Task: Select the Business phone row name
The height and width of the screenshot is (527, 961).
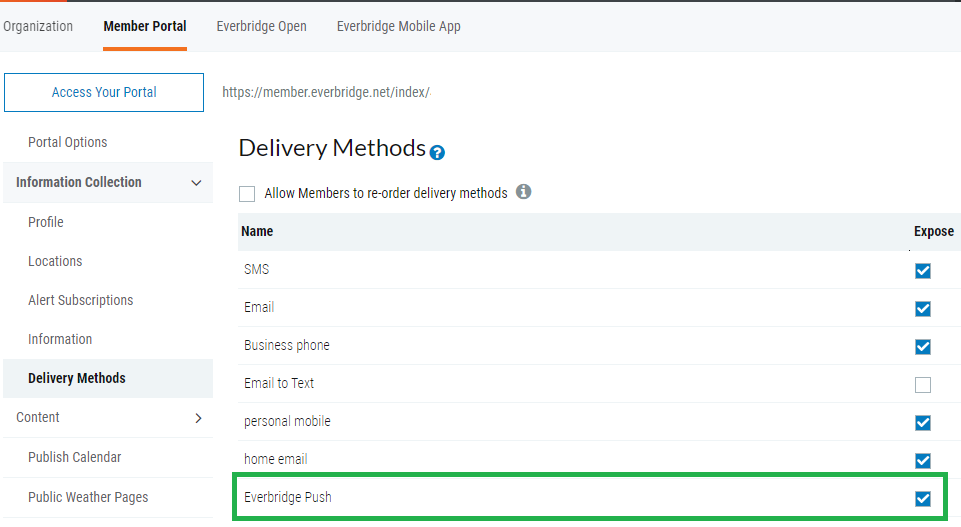Action: [x=286, y=345]
